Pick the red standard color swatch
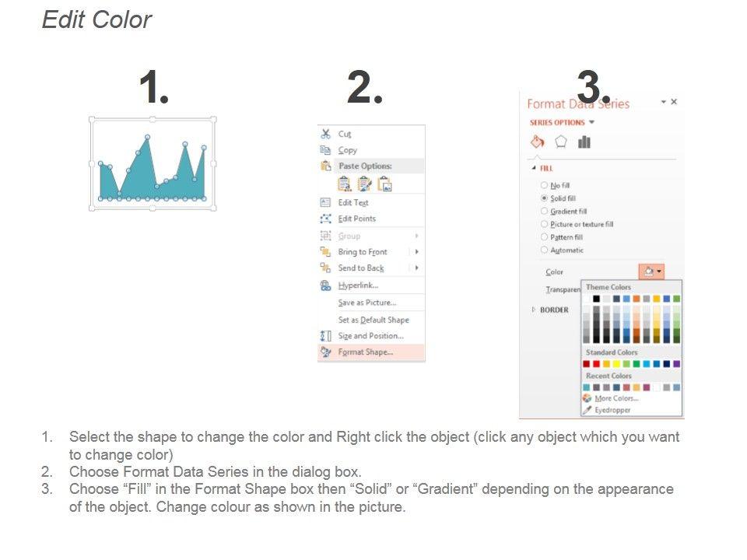 597,364
